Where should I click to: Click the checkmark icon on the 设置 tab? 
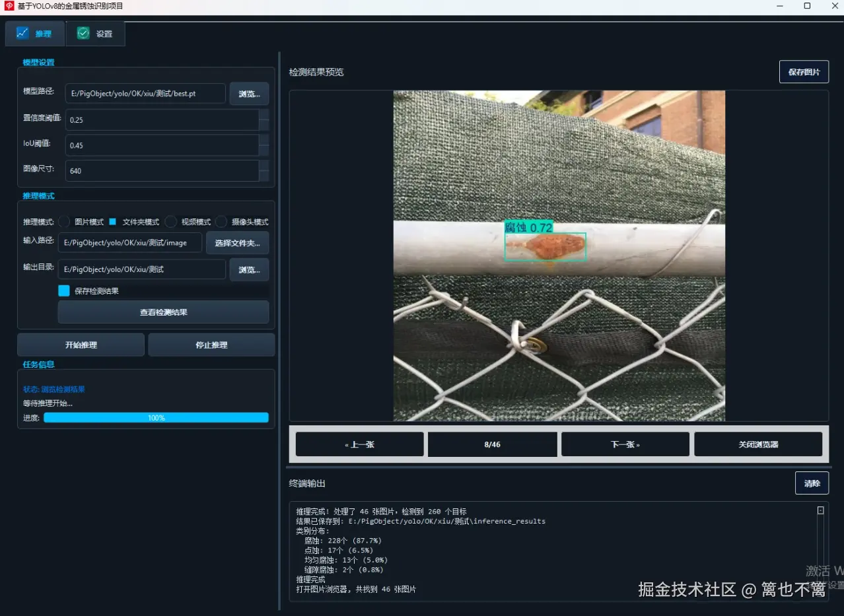click(x=83, y=33)
